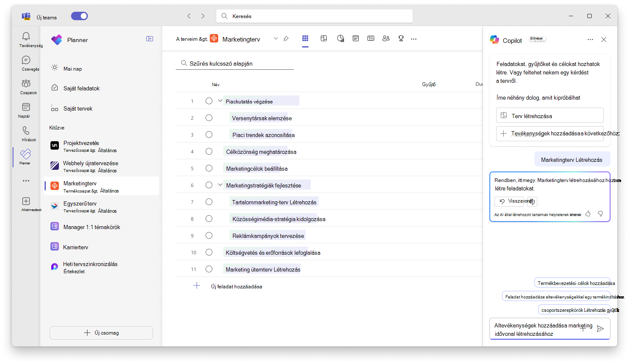Give thumbs down to Copilot response
Viewport: 629px width, 364px height.
600,214
